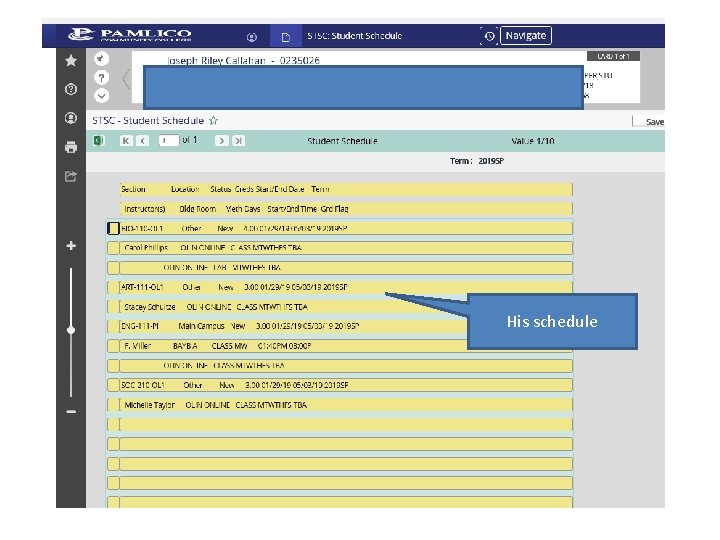Click the Print icon in sidebar
This screenshot has height=540, width=720.
pyautogui.click(x=71, y=147)
